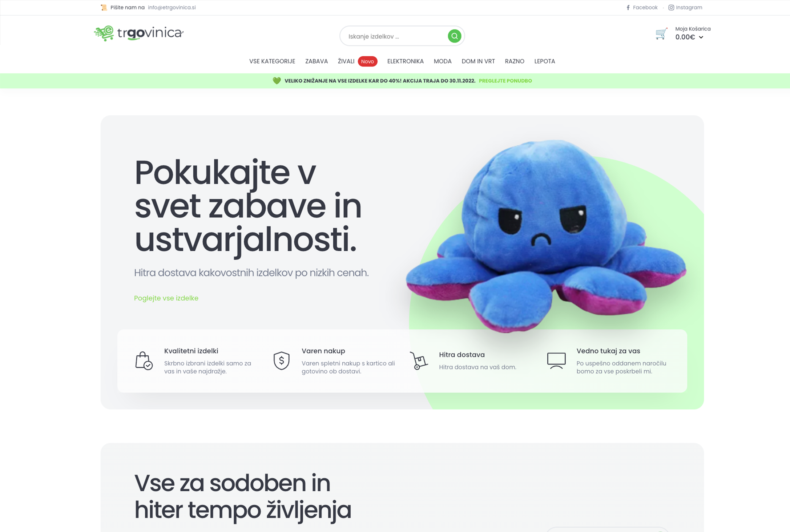The height and width of the screenshot is (532, 790).
Task: Click the green search magnifier button
Action: click(x=454, y=36)
